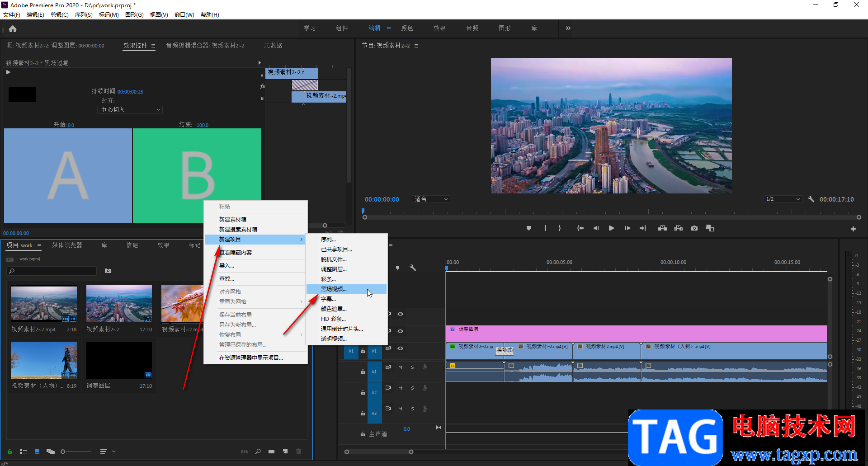Switch project panel to icon view

pyautogui.click(x=37, y=452)
